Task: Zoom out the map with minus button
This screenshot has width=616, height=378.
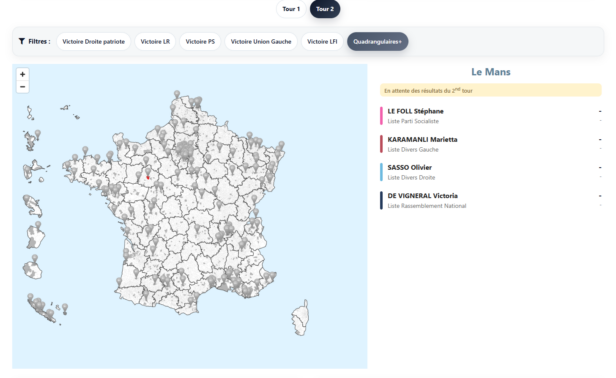Action: click(x=22, y=87)
